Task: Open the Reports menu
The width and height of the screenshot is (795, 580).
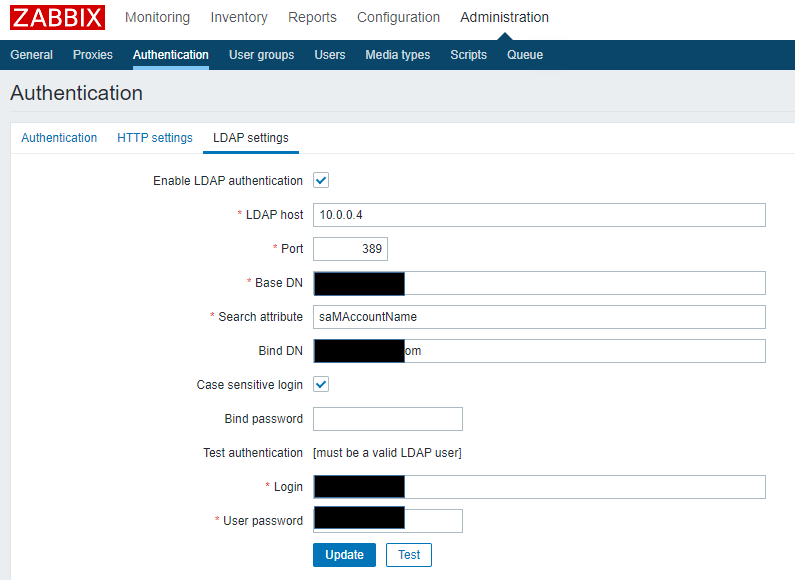Action: 312,17
